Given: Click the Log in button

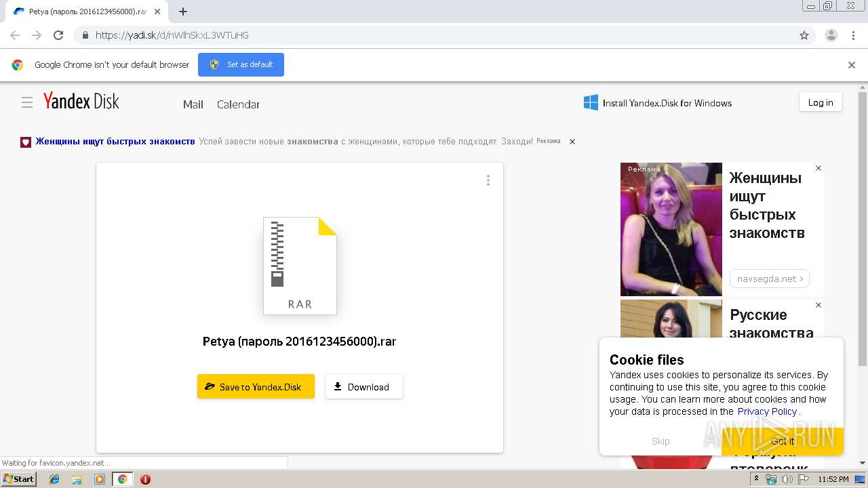Looking at the screenshot, I should (821, 102).
